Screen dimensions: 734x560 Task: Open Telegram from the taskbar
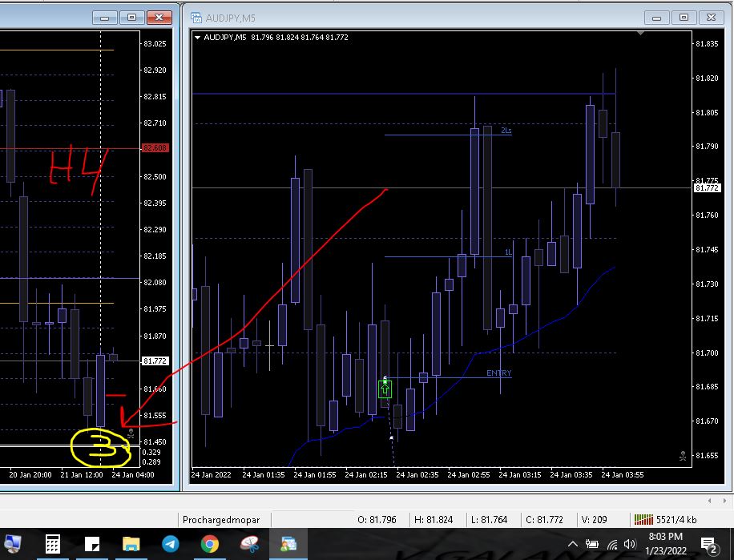[x=171, y=544]
